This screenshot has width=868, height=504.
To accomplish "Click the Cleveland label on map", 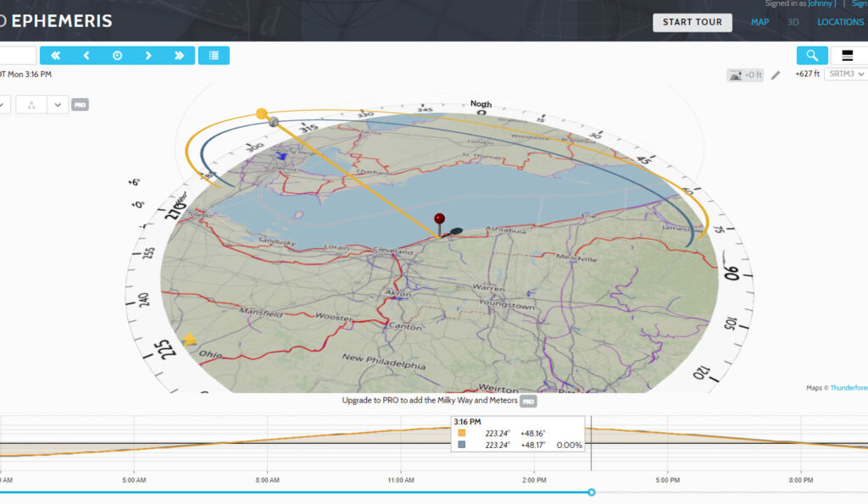I will [x=393, y=251].
